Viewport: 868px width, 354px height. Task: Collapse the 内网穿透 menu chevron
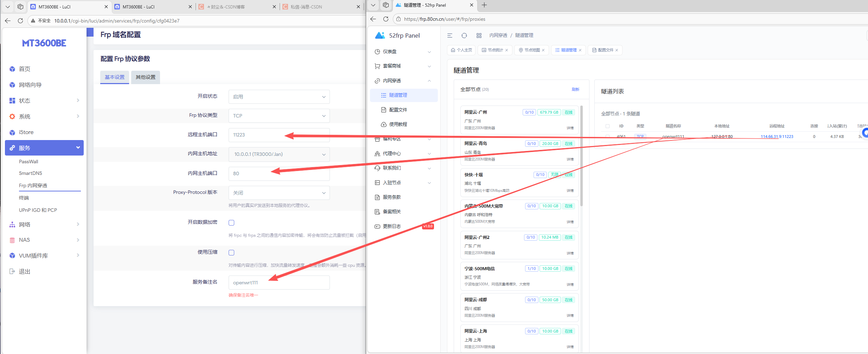tap(429, 81)
